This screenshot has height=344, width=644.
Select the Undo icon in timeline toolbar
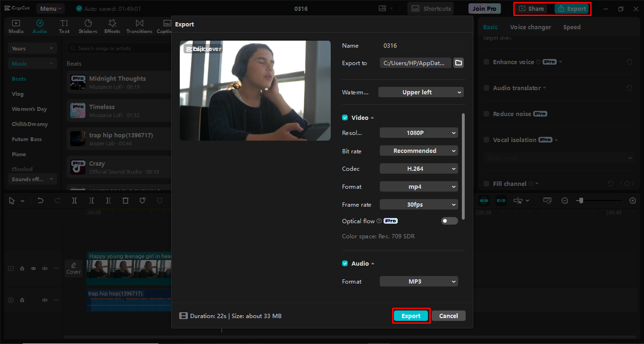coord(40,200)
